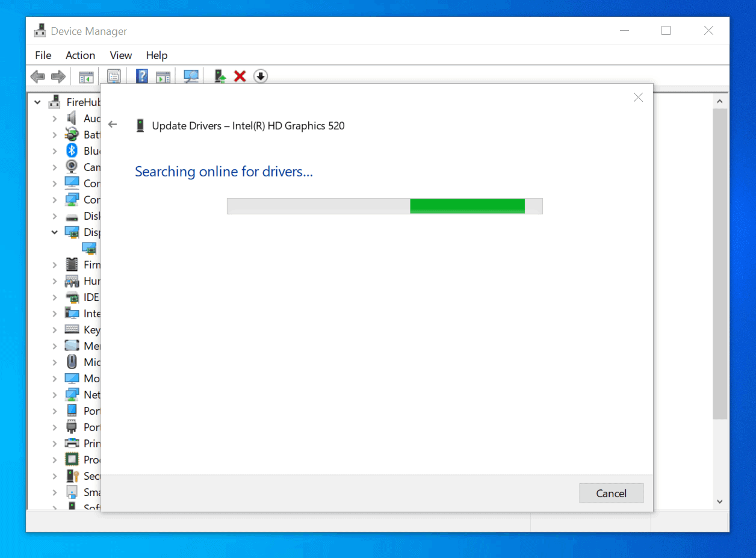Select the Bluetooth device category icon
Image resolution: width=756 pixels, height=558 pixels.
(x=71, y=150)
